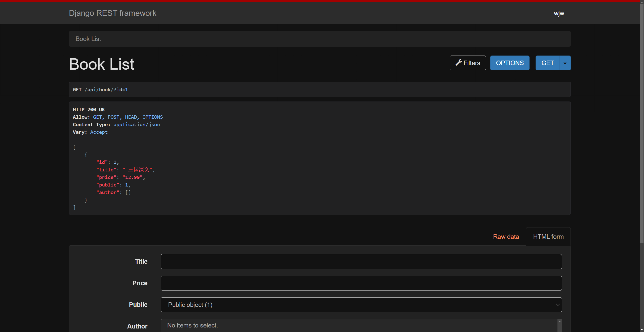Click the OPTIONS request button
Screen dimensions: 644x332
tap(510, 63)
